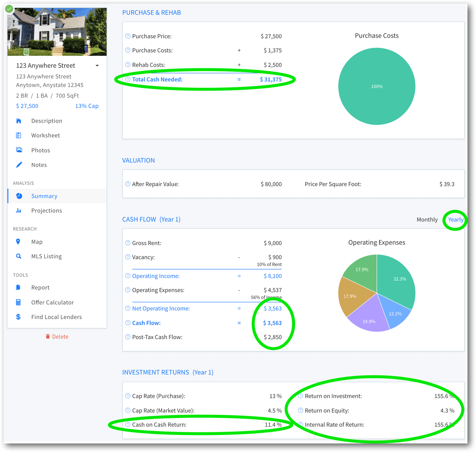Delete this property
The width and height of the screenshot is (476, 452).
(x=57, y=337)
